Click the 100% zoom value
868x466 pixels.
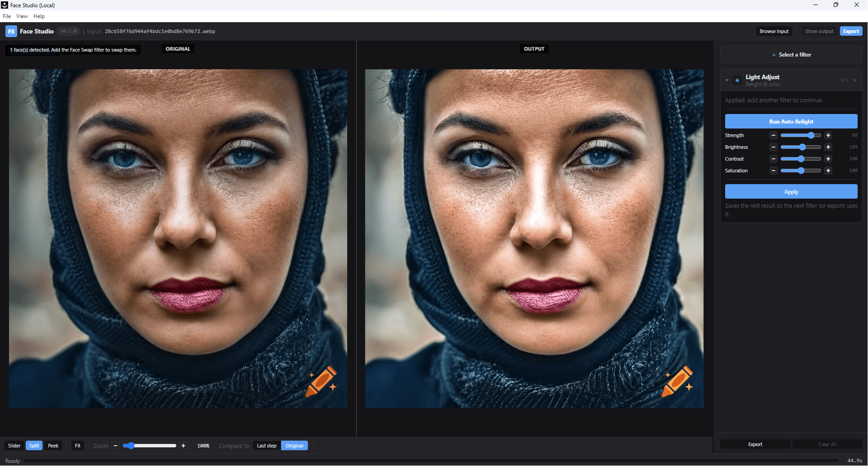pos(203,446)
